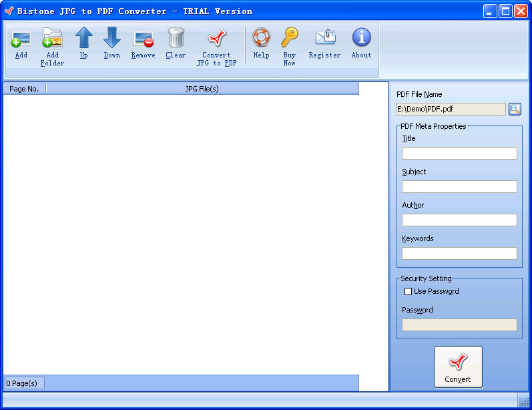Maximize the converter window
532x410 pixels.
[505, 11]
